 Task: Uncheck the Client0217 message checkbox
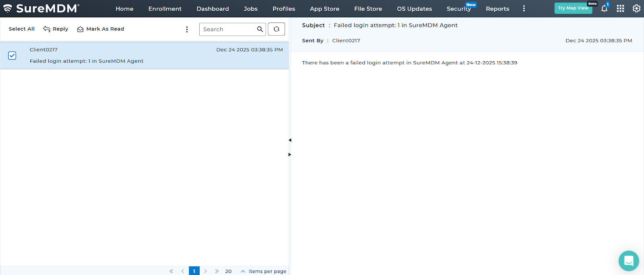(12, 55)
